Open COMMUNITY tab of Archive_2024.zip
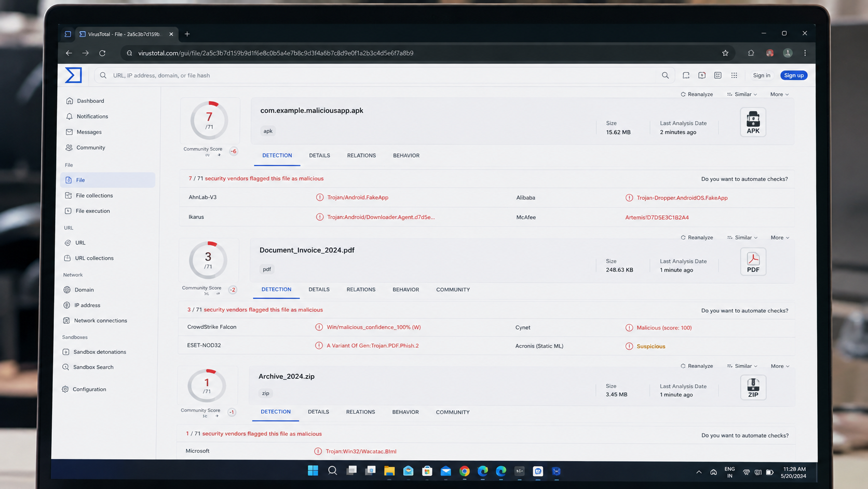 coord(453,412)
